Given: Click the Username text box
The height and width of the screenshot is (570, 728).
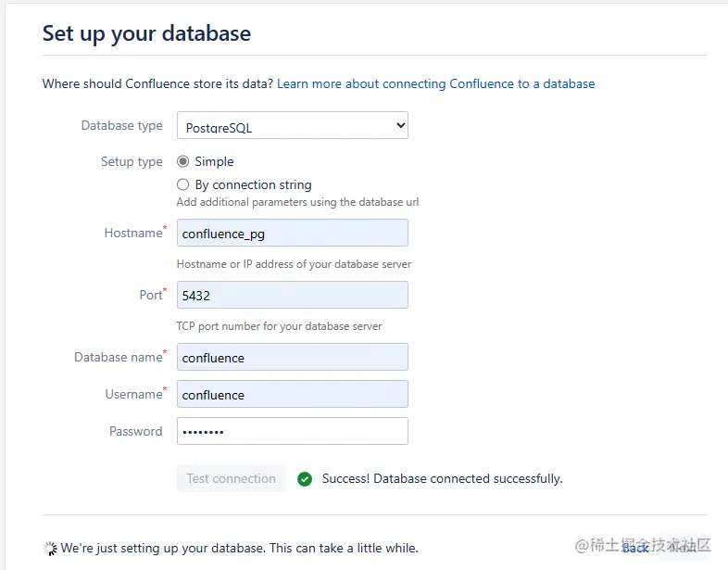Looking at the screenshot, I should (x=292, y=395).
